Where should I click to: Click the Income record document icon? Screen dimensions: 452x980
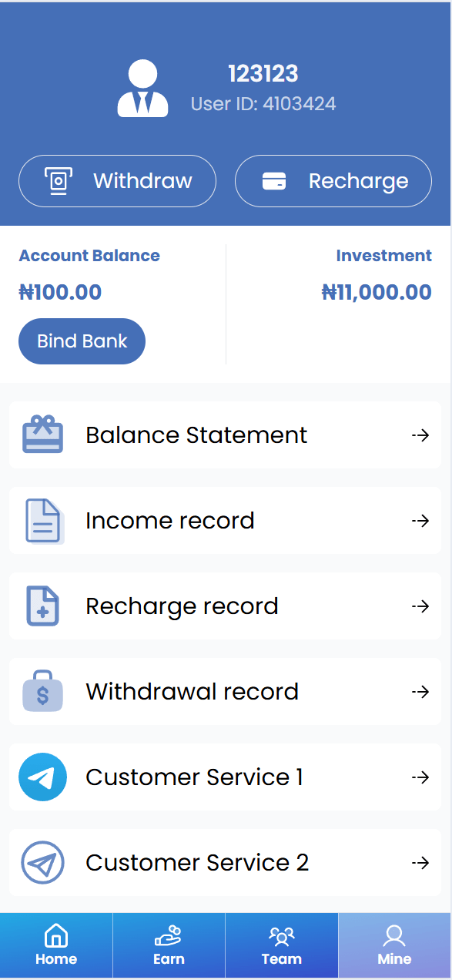(x=43, y=521)
